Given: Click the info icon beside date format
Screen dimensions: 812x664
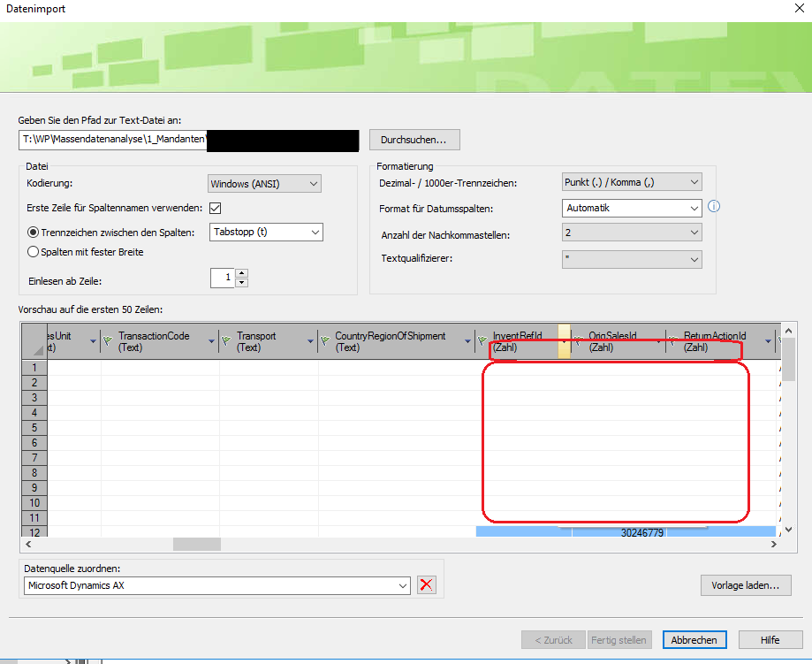Looking at the screenshot, I should point(714,207).
